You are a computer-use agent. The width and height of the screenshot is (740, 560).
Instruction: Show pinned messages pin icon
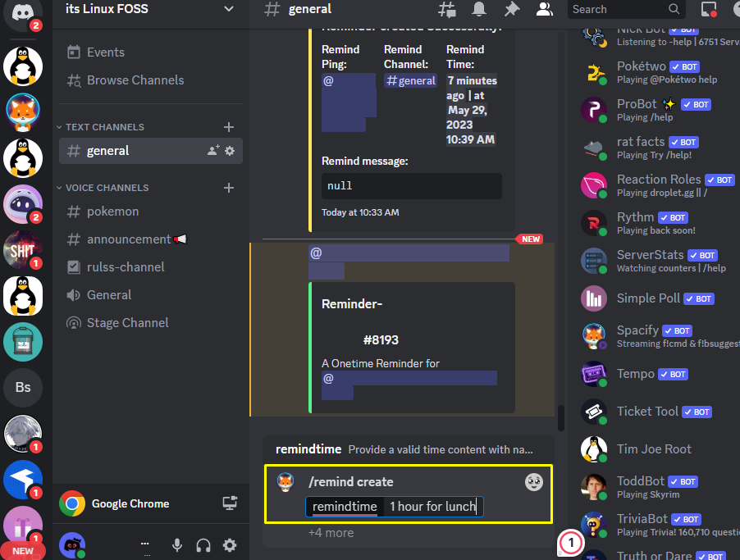(512, 10)
